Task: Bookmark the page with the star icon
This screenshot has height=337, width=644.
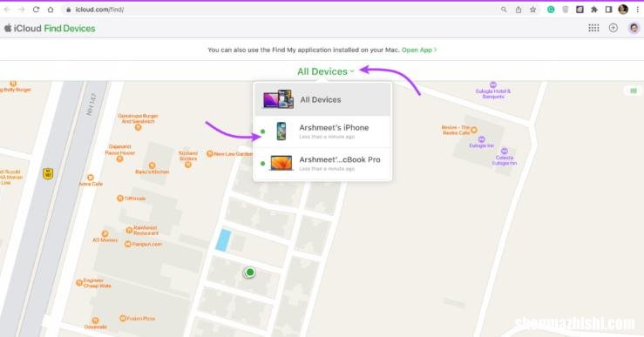Action: coord(532,10)
